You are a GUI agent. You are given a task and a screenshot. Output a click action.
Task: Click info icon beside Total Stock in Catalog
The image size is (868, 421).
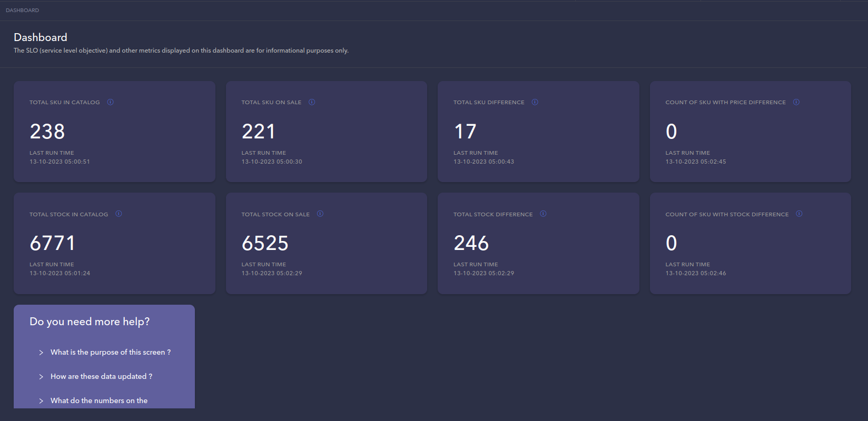pos(119,214)
